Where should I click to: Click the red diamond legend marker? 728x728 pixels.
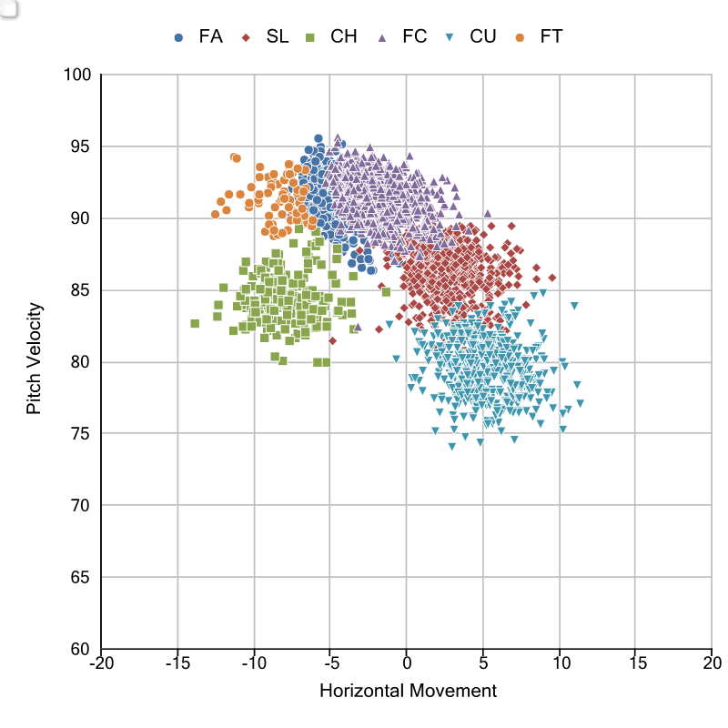(246, 37)
